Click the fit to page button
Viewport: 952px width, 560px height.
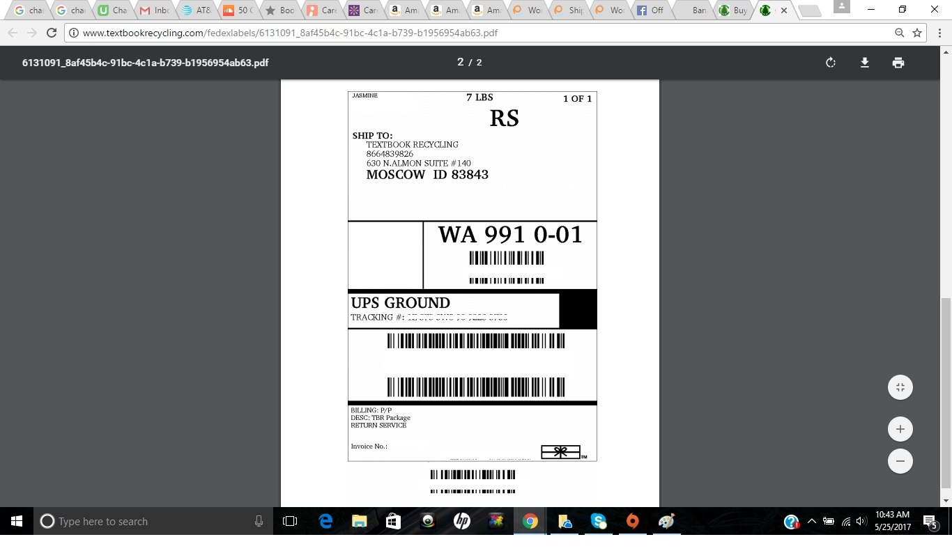900,387
